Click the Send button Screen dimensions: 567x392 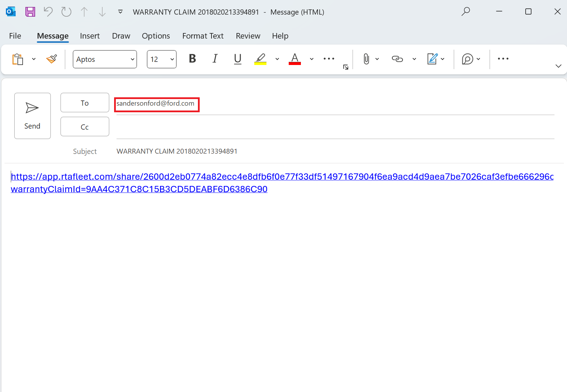pos(32,116)
